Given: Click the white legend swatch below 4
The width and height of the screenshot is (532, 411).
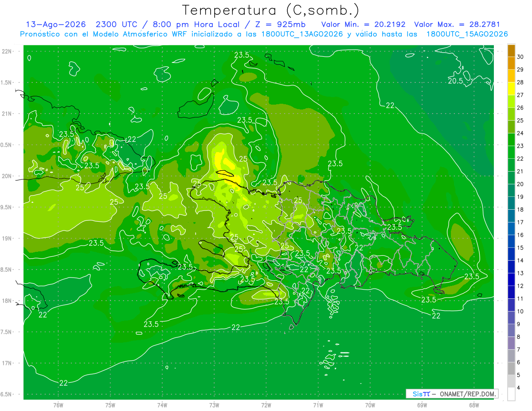Looking at the screenshot, I should click(x=511, y=394).
